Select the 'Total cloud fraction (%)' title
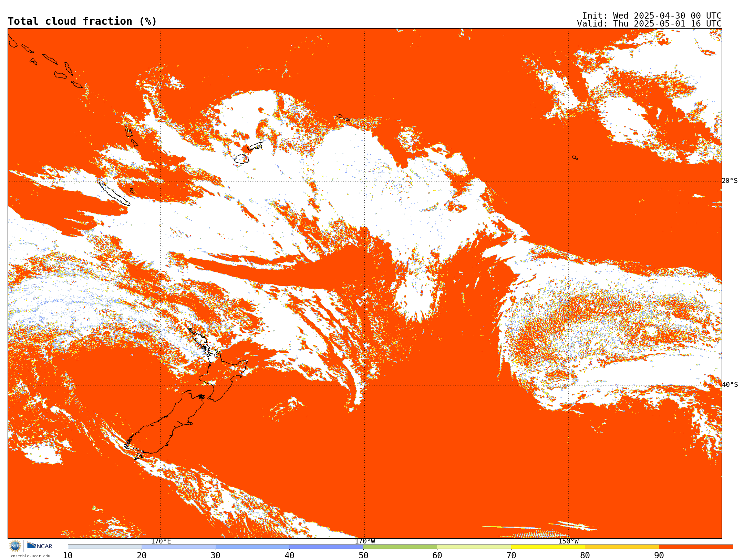This screenshot has width=744, height=560. click(x=82, y=21)
